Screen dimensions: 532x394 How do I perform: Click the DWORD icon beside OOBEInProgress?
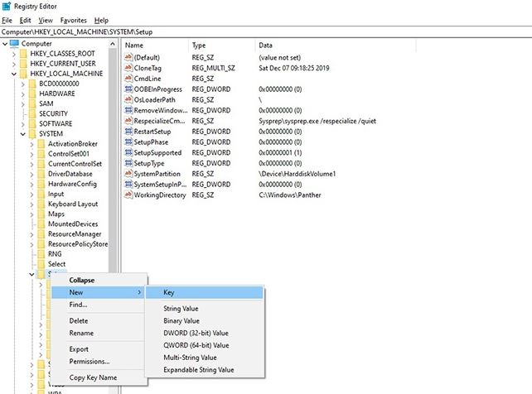[x=128, y=89]
